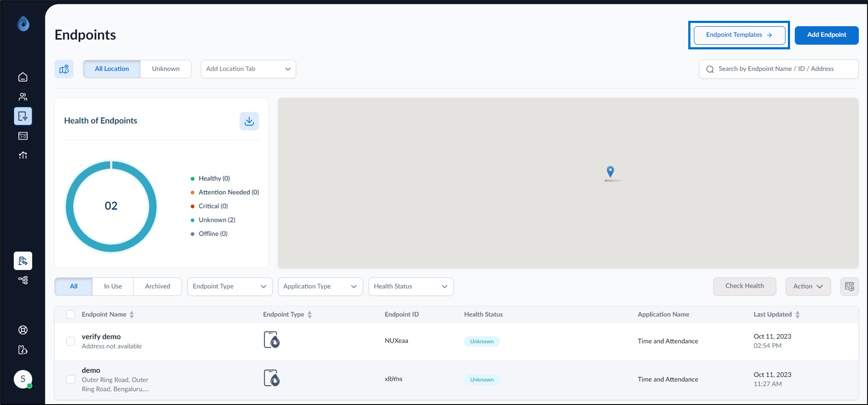This screenshot has height=405, width=868.
Task: Open the Action dropdown
Action: [808, 286]
